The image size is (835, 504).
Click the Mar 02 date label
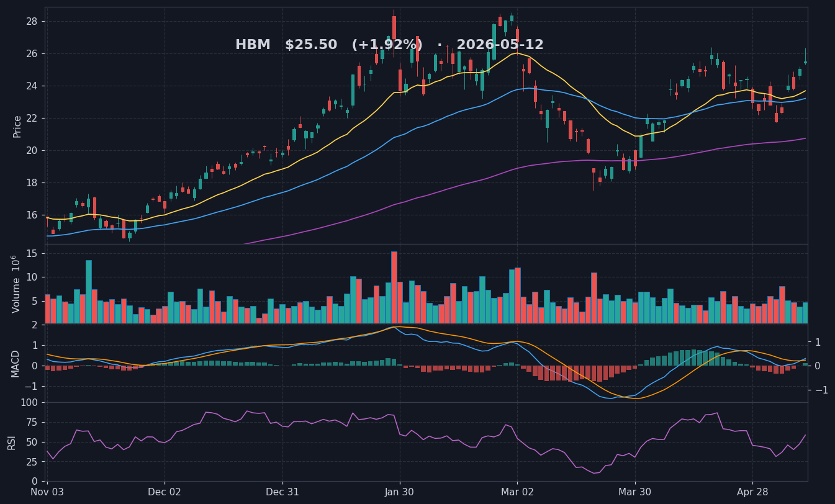[517, 492]
